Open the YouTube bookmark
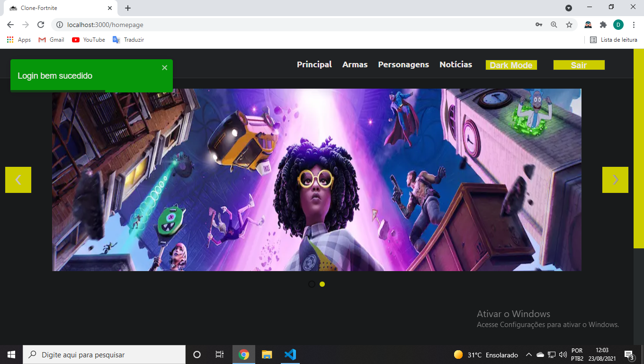Screen dimensions: 644x364 coord(89,40)
